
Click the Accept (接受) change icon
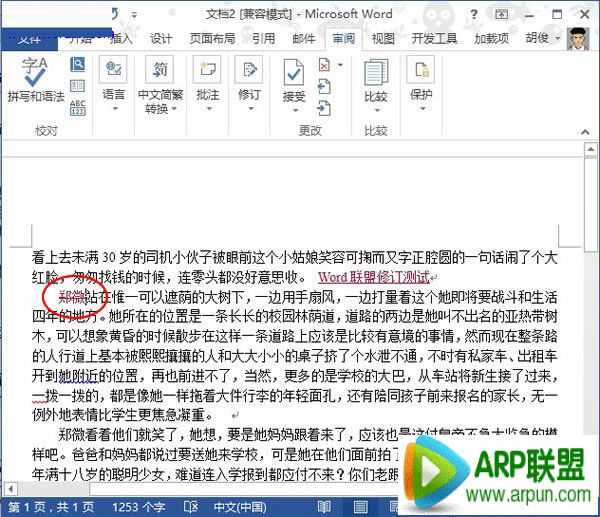[294, 72]
